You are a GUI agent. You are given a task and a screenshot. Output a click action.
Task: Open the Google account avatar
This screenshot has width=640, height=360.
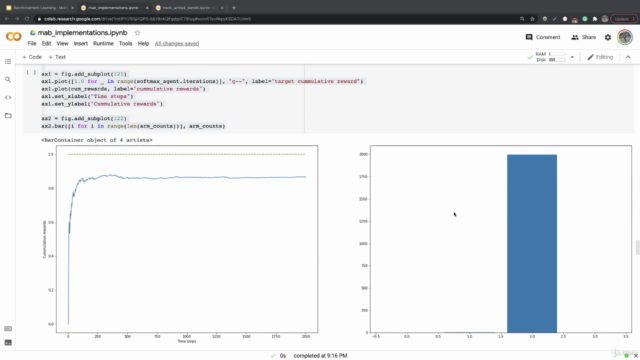point(624,37)
